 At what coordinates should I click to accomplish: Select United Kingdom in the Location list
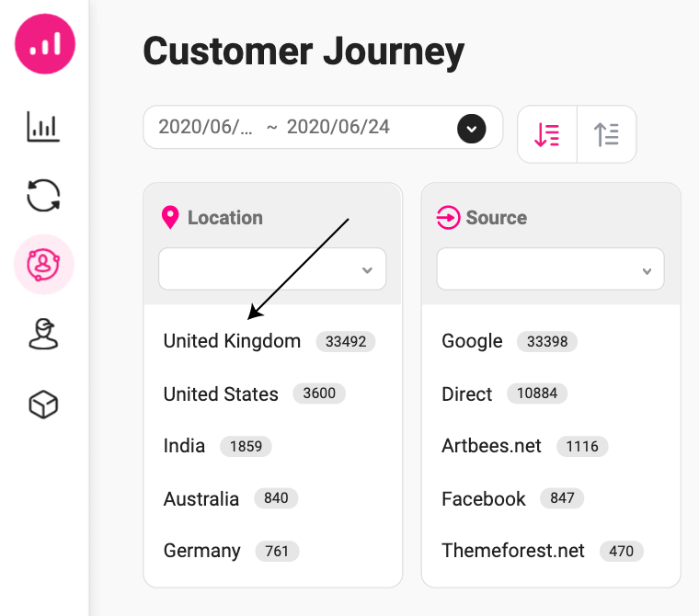coord(232,341)
